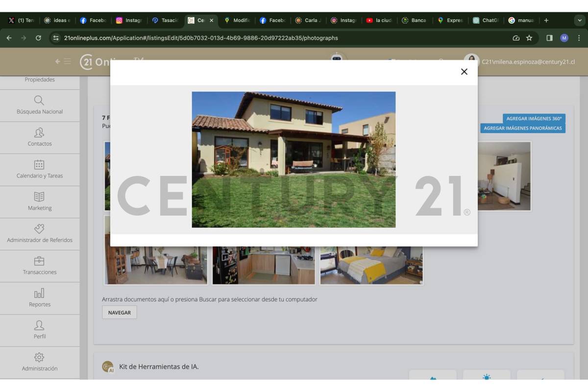Screen dimensions: 588x392
Task: Click AGREGAR IMÁGENES 360° button
Action: [534, 119]
